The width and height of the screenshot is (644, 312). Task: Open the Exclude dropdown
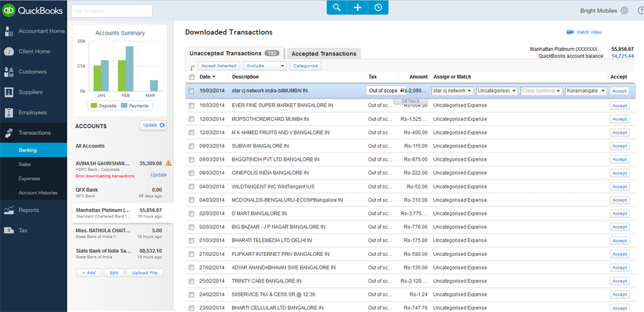[265, 66]
